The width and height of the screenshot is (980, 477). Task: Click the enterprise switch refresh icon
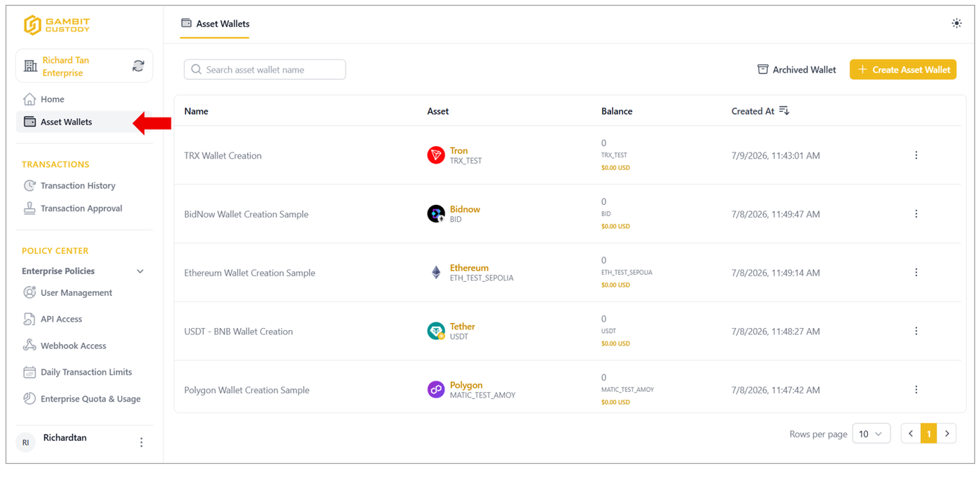coord(139,66)
